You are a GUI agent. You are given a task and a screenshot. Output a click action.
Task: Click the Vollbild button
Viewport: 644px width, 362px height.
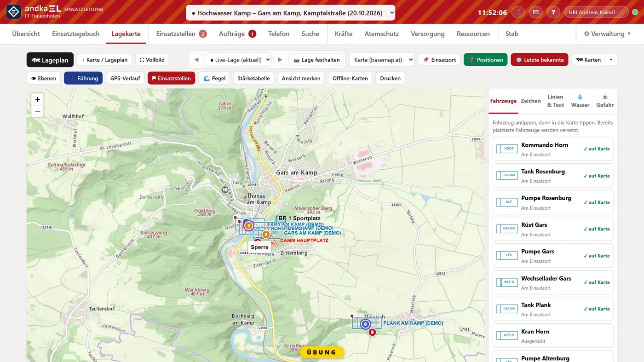(x=152, y=60)
